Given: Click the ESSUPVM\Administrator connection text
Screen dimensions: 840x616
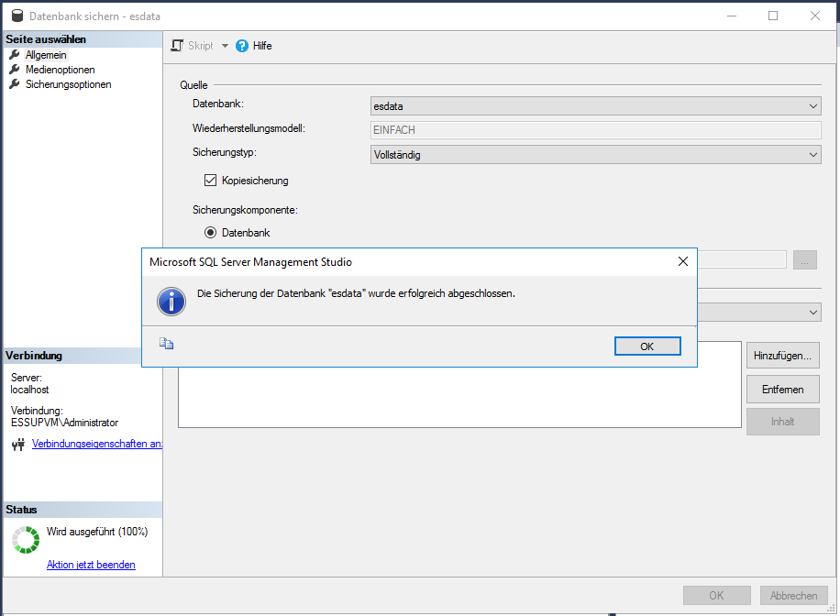Looking at the screenshot, I should coord(64,423).
